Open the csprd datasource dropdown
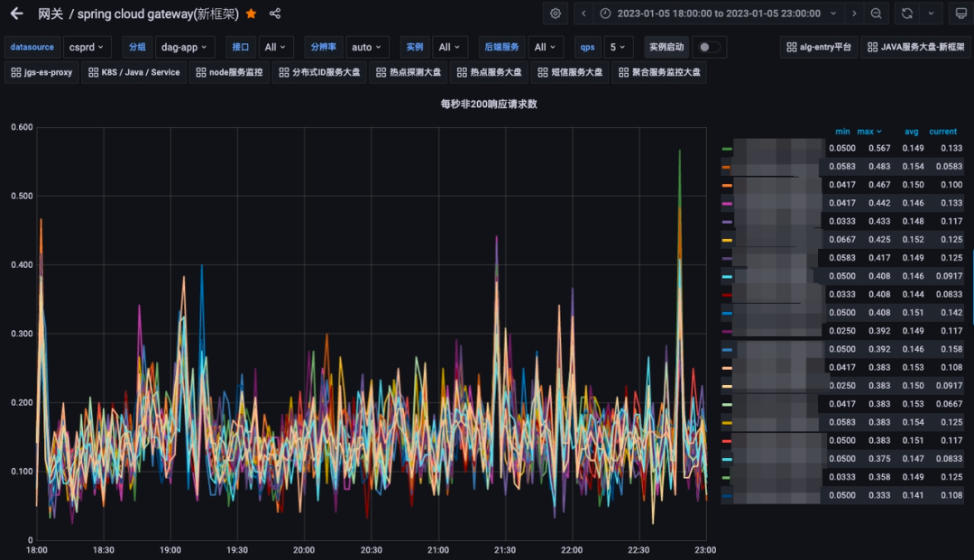 (x=87, y=47)
